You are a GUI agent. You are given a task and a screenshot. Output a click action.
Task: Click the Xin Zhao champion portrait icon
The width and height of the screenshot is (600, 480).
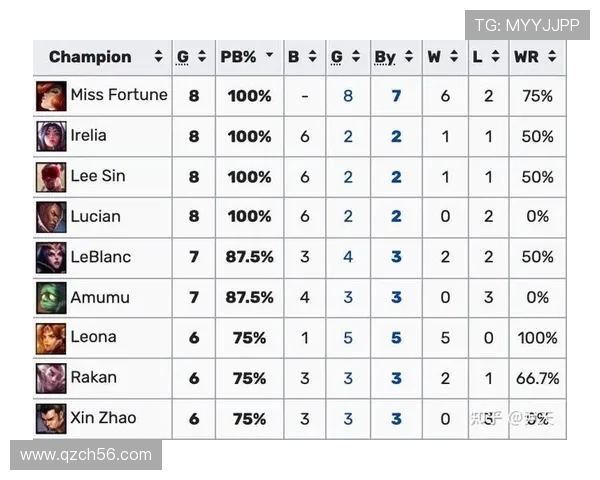(51, 418)
